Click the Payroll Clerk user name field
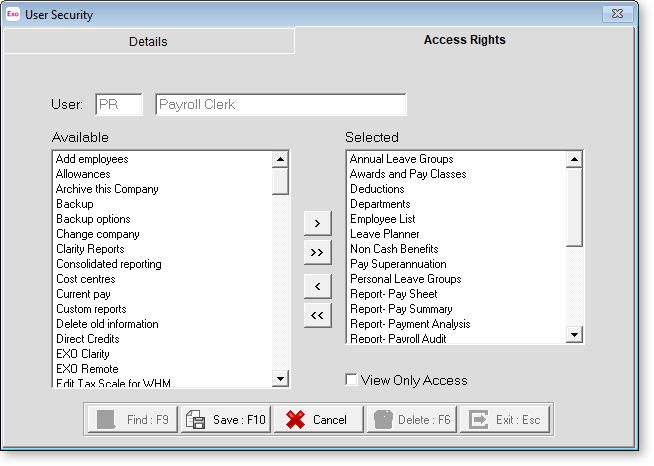 [x=280, y=105]
